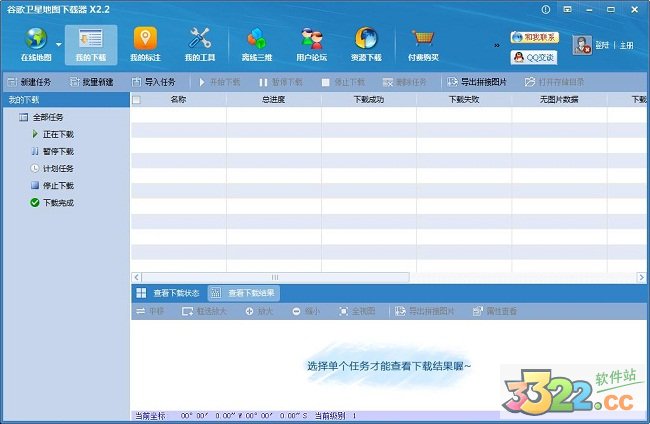
Task: Select 停止下载 in the sidebar tree
Action: (53, 185)
